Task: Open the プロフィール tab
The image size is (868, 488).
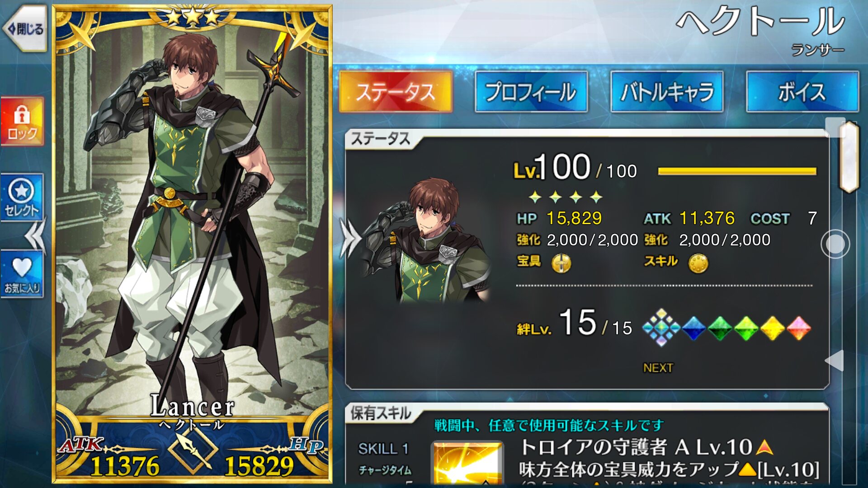Action: coord(531,92)
